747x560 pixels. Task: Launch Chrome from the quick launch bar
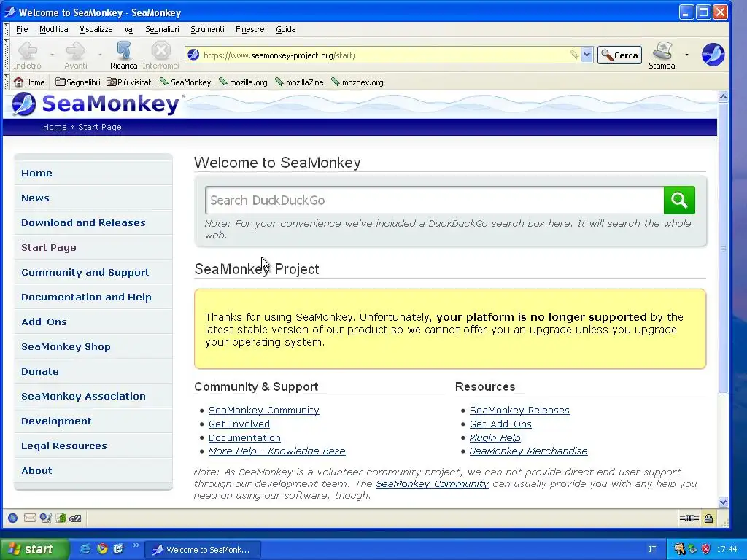coord(102,549)
